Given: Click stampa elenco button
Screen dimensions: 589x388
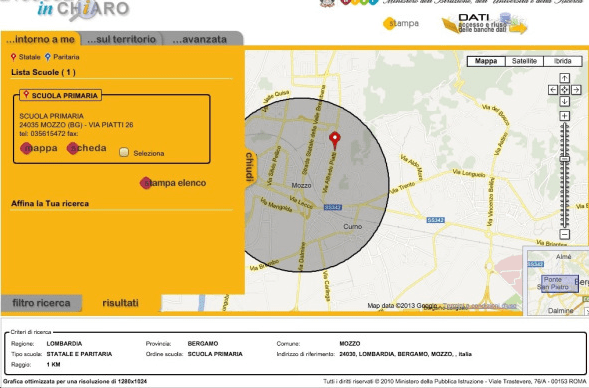Looking at the screenshot, I should (173, 183).
